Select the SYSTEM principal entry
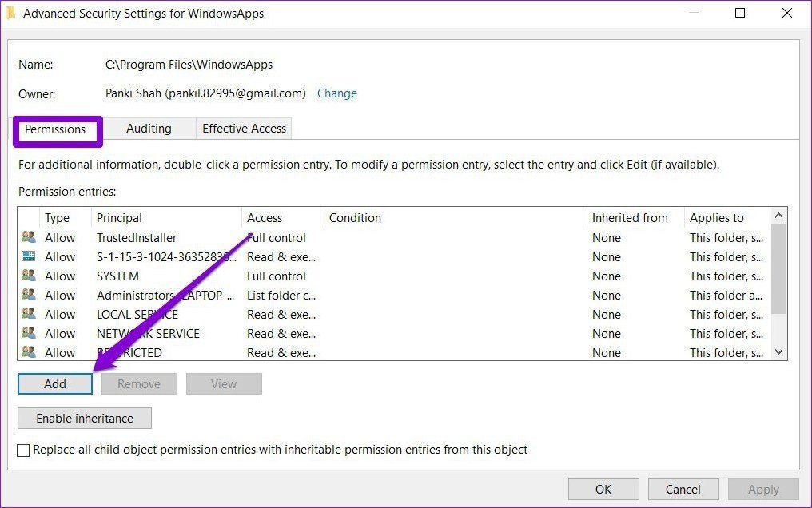The image size is (812, 508). 117,276
